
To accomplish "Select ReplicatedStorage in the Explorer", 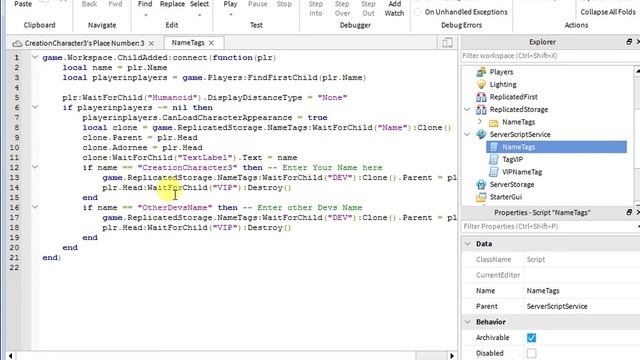I will (x=519, y=109).
